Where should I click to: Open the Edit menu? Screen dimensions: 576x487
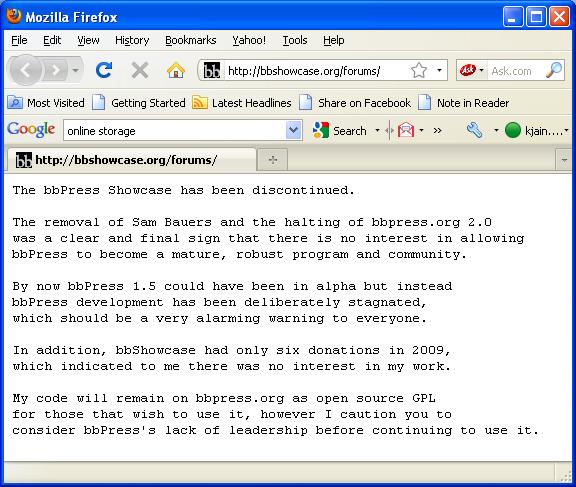(x=52, y=40)
